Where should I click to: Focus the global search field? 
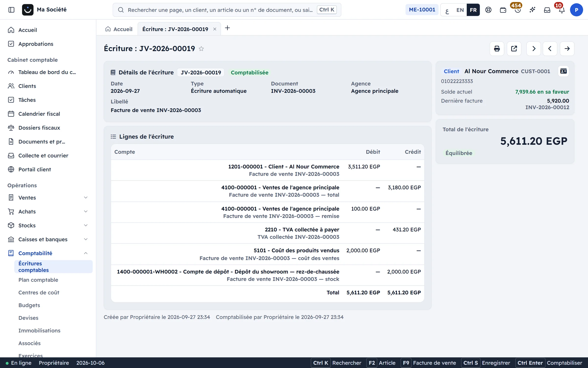pos(227,10)
